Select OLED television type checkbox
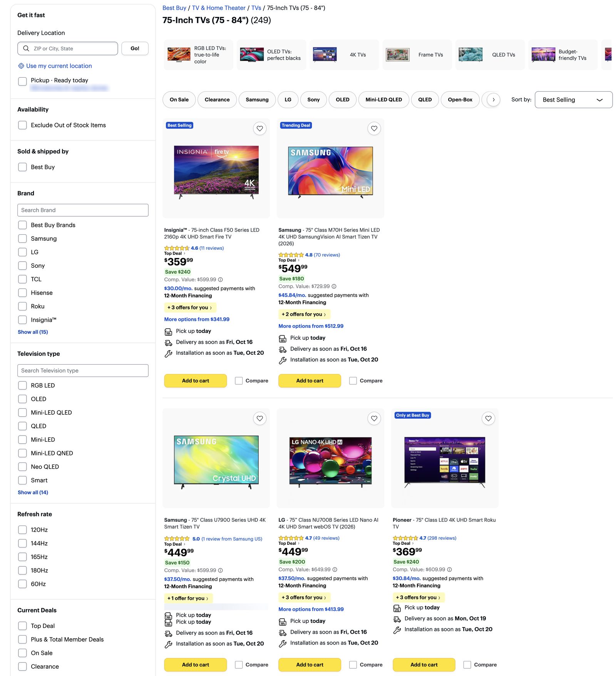This screenshot has height=676, width=616. pyautogui.click(x=22, y=399)
